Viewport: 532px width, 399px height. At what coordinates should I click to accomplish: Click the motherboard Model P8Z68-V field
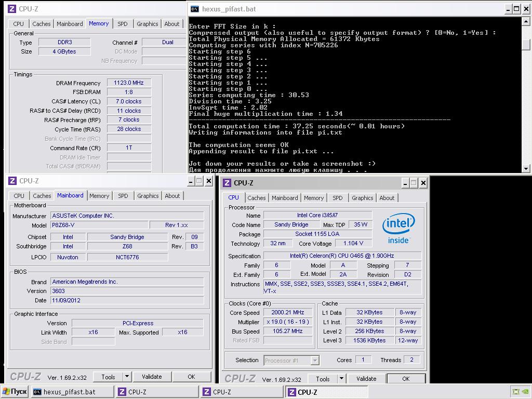click(x=99, y=225)
